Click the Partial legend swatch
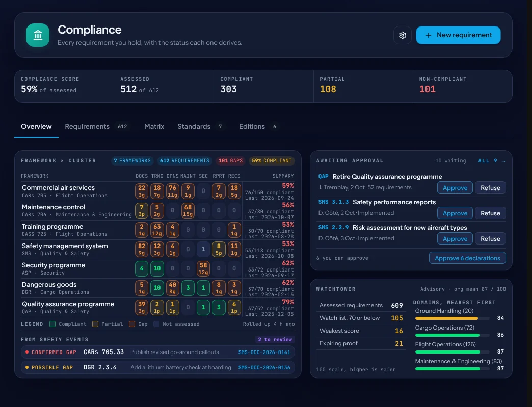This screenshot has height=407, width=532. [95, 324]
